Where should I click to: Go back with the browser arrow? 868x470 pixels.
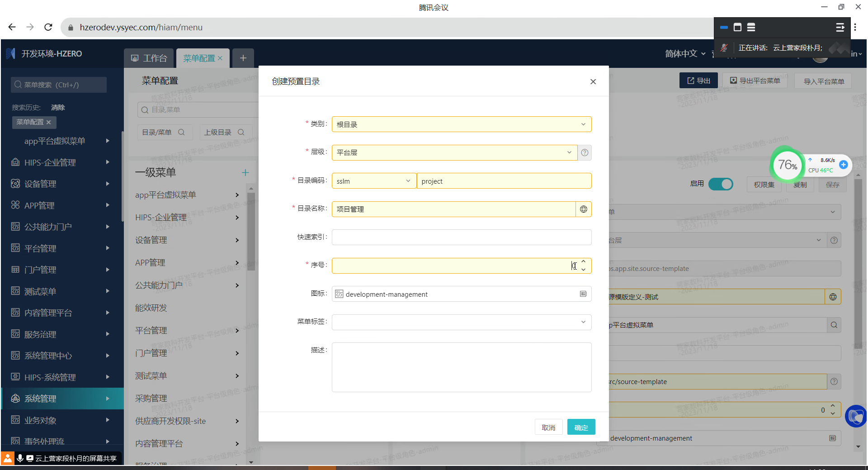pos(12,27)
